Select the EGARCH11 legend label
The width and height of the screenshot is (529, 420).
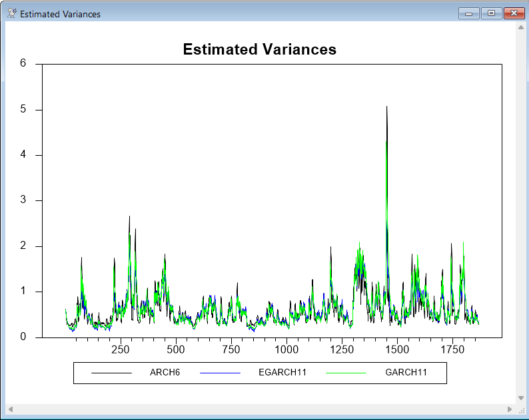(x=282, y=373)
